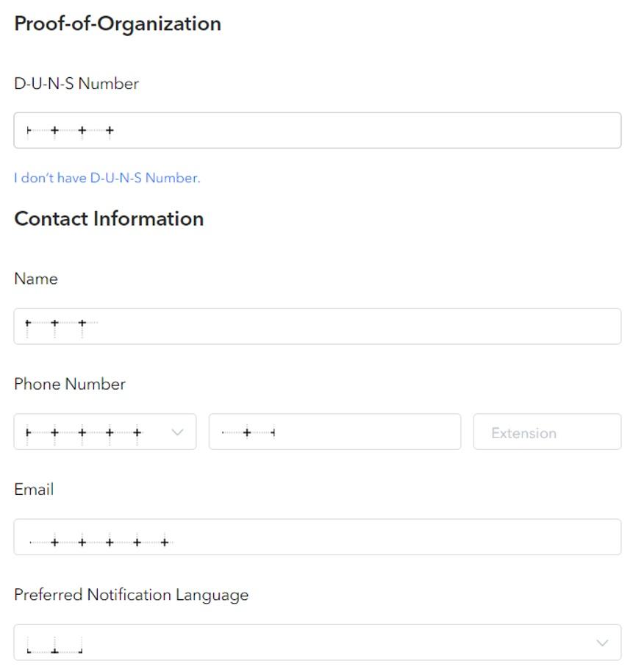Image resolution: width=633 pixels, height=672 pixels.
Task: Click the Name field label
Action: pyautogui.click(x=36, y=279)
